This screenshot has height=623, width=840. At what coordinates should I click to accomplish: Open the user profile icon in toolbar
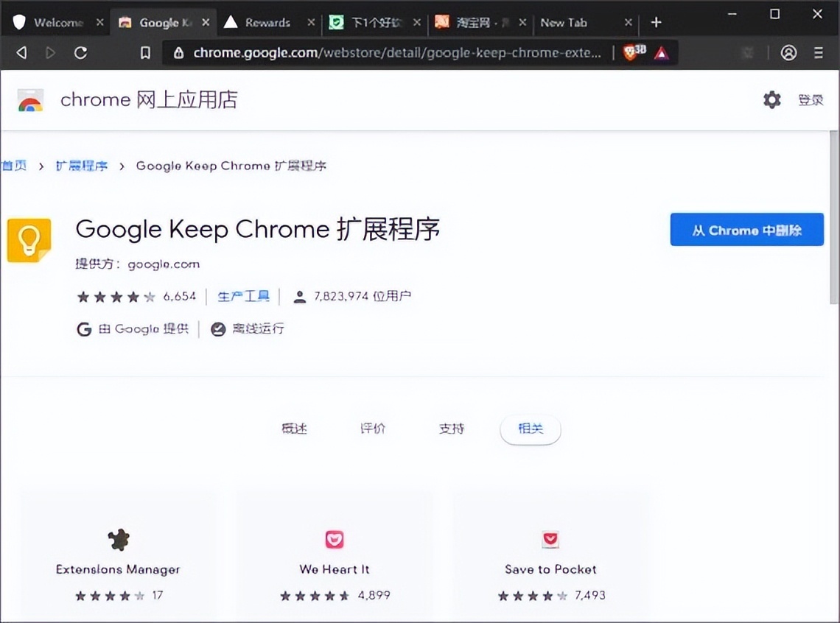788,52
